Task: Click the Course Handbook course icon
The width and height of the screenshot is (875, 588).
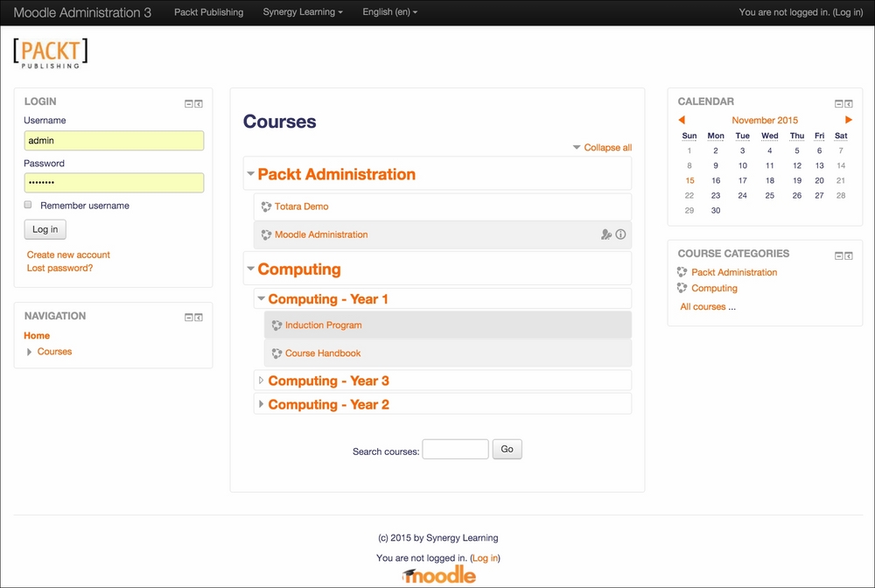Action: click(276, 353)
